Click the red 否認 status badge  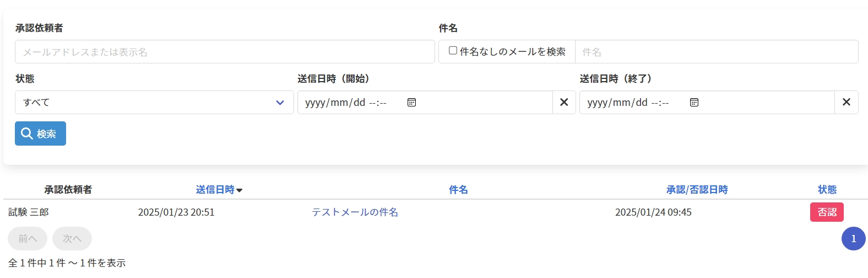(x=826, y=212)
